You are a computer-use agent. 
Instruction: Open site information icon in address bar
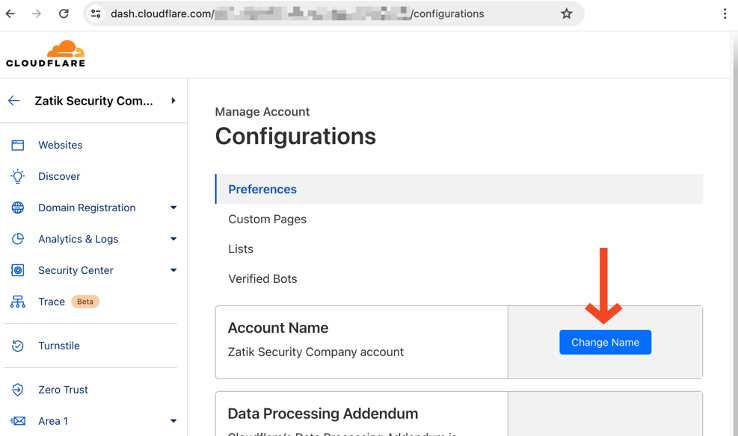(x=96, y=14)
